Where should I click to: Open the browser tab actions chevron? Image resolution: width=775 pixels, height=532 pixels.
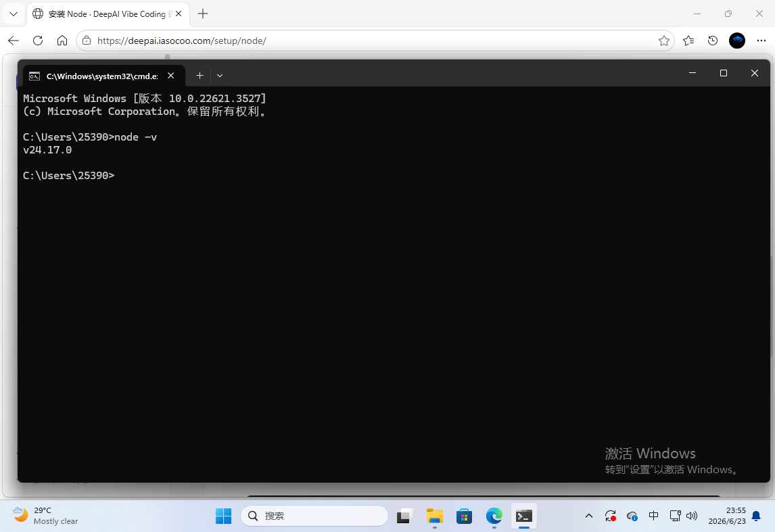click(x=14, y=14)
